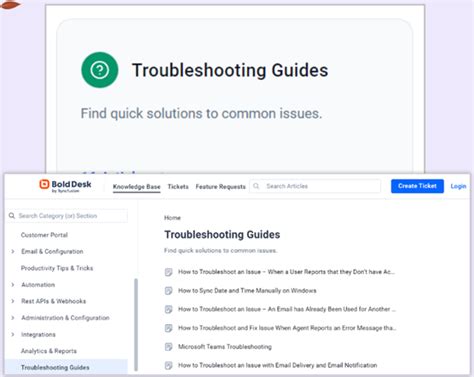The height and width of the screenshot is (377, 474).
Task: Open article about agent reporting error message
Action: [x=287, y=328]
